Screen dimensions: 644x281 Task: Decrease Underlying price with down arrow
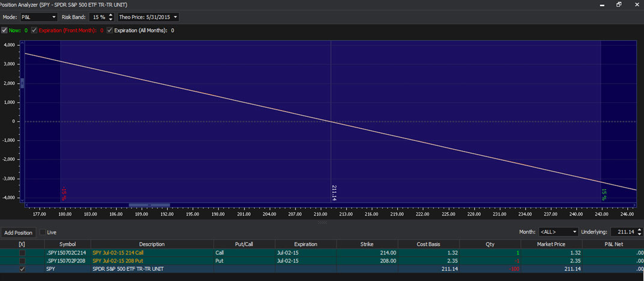coord(639,234)
